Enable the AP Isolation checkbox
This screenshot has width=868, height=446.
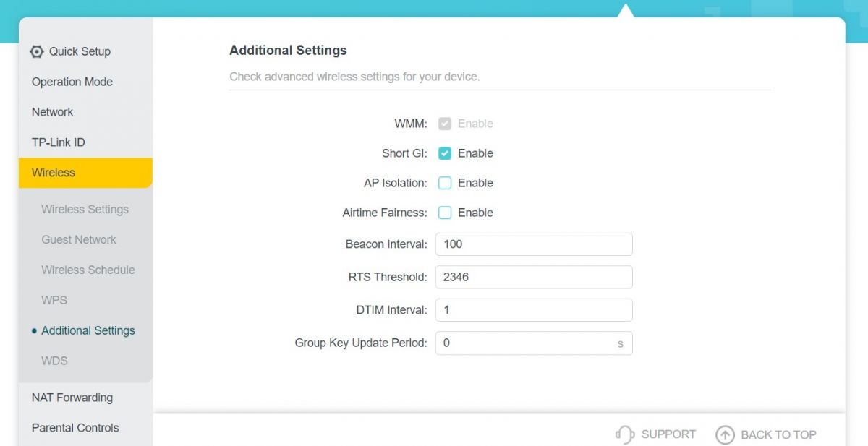[x=445, y=183]
